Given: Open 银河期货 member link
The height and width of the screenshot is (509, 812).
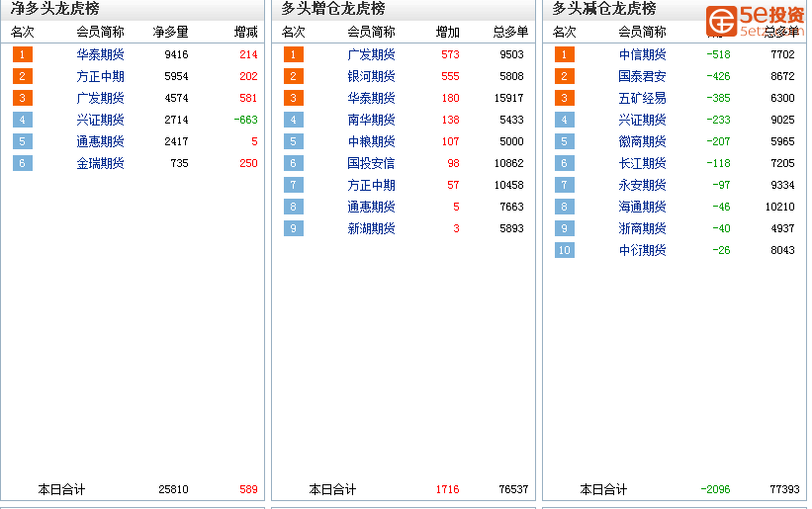Looking at the screenshot, I should [371, 76].
